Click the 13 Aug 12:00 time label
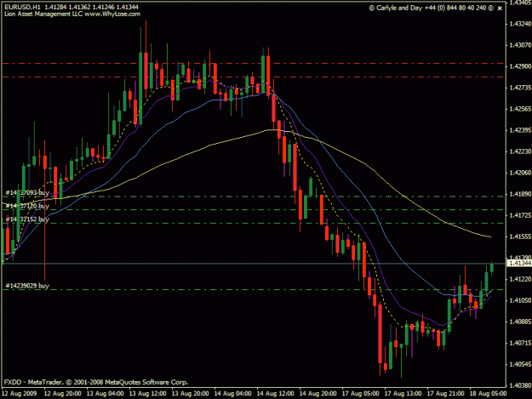 148,394
